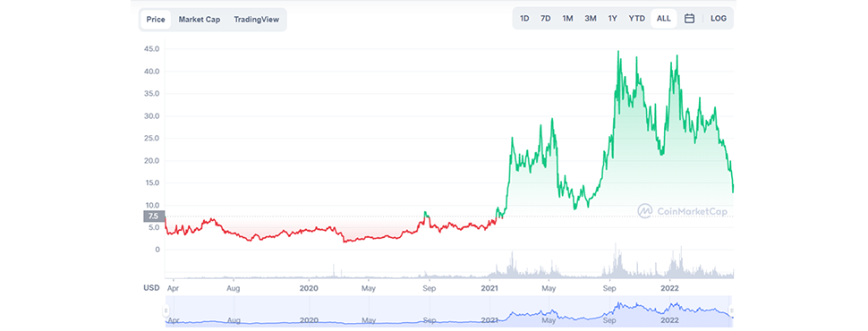
Task: Switch to the Market Cap tab
Action: pos(200,20)
